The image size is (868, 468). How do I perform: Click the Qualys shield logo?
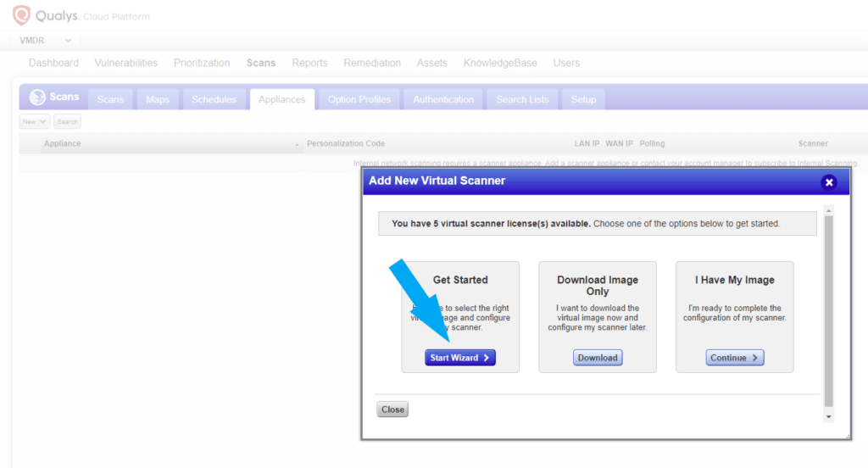[21, 15]
